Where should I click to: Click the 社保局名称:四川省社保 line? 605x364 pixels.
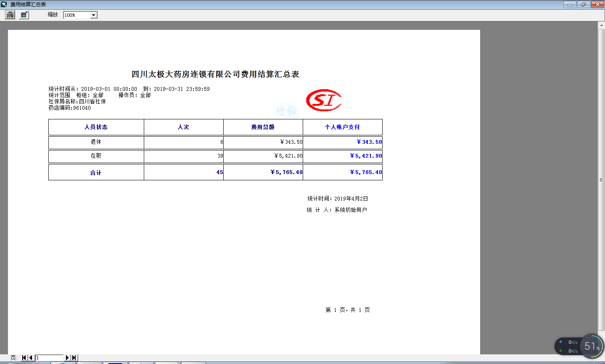click(x=77, y=102)
